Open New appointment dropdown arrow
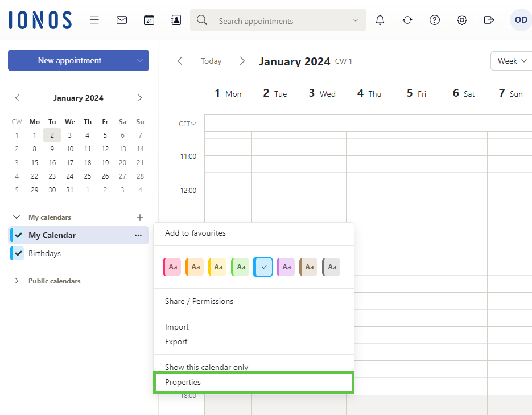Screen dimensions: 532x415 click(x=140, y=60)
